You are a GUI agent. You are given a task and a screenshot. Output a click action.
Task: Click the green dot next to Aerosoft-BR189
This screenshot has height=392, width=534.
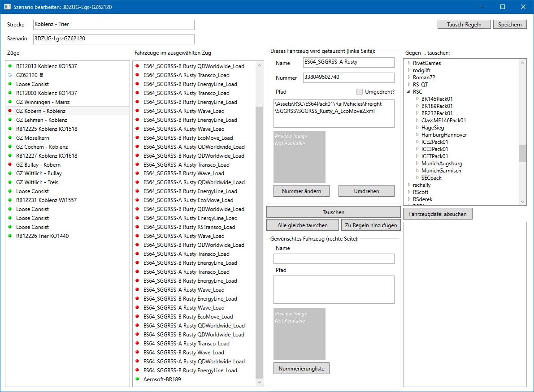(x=137, y=379)
